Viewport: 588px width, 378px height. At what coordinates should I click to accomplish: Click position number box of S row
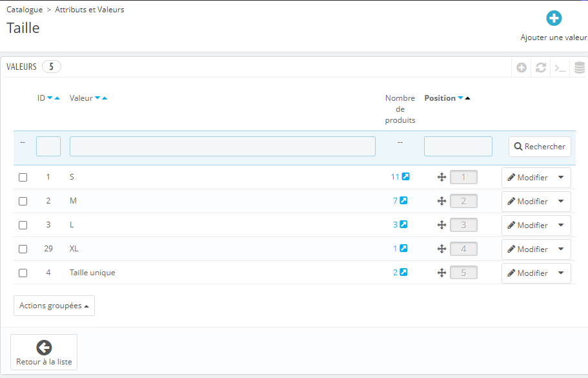click(463, 177)
